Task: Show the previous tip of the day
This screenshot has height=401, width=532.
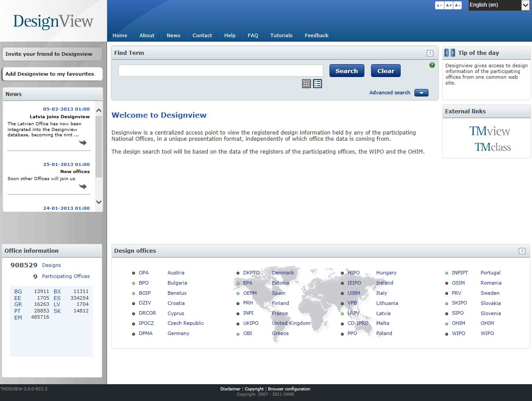Action: pyautogui.click(x=447, y=53)
